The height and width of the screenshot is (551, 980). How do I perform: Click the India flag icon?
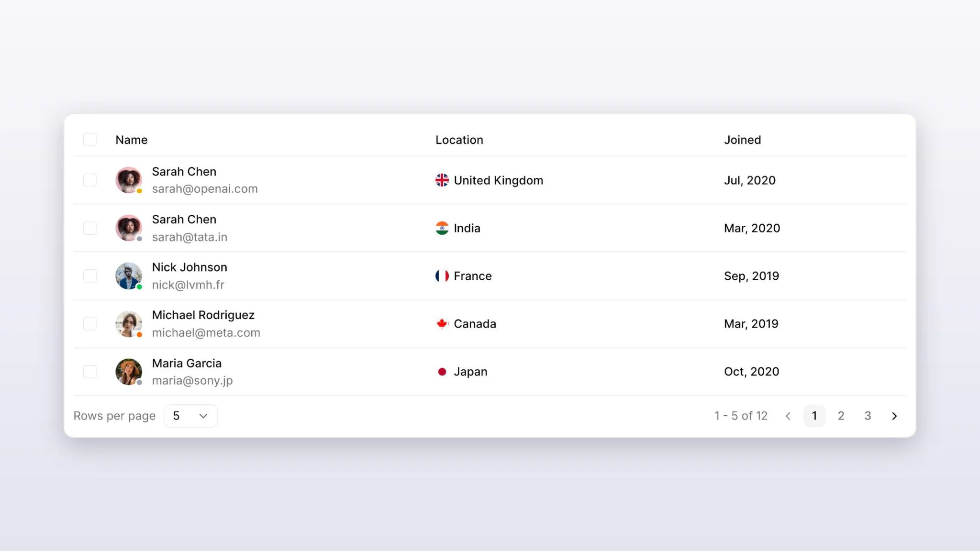tap(442, 228)
